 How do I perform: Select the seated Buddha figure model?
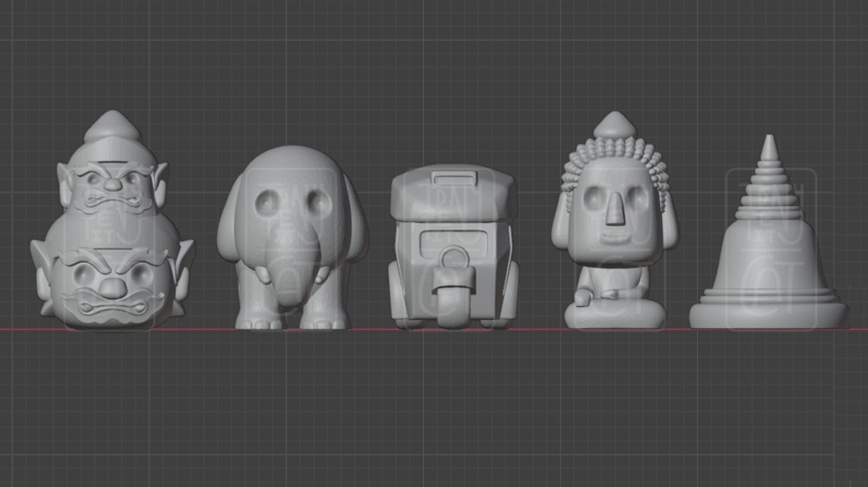coord(615,220)
